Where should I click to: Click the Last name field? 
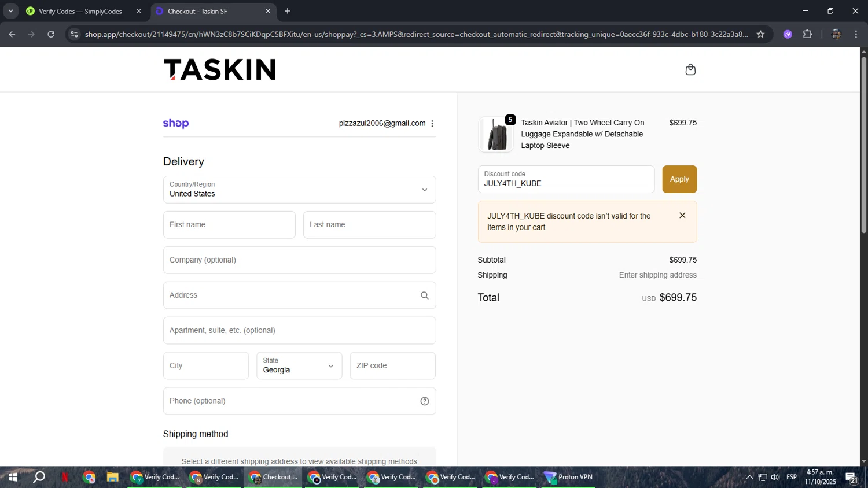(x=369, y=225)
